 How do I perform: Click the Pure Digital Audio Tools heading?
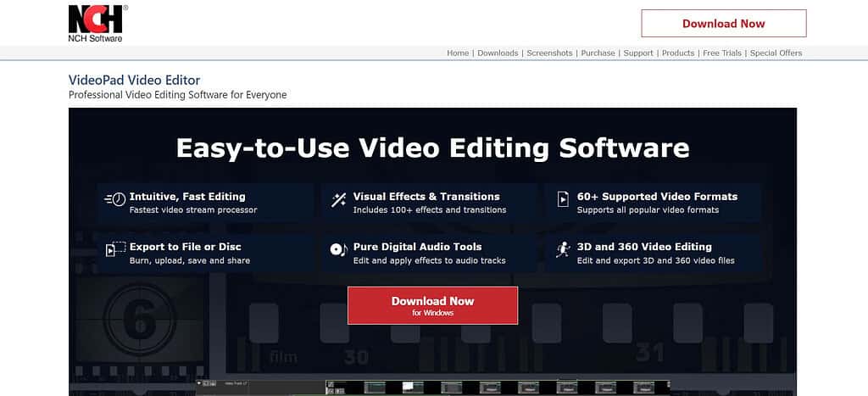coord(417,247)
